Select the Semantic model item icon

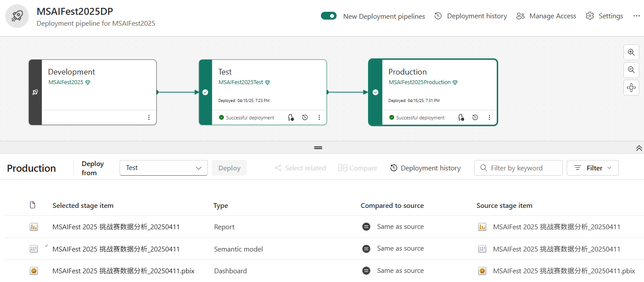[x=34, y=249]
